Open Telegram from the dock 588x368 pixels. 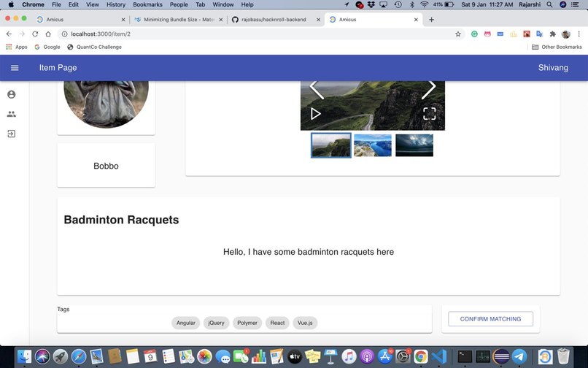(x=519, y=356)
